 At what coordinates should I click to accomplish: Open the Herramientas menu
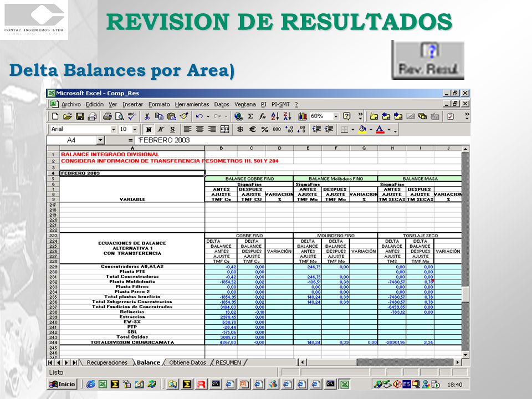[192, 105]
